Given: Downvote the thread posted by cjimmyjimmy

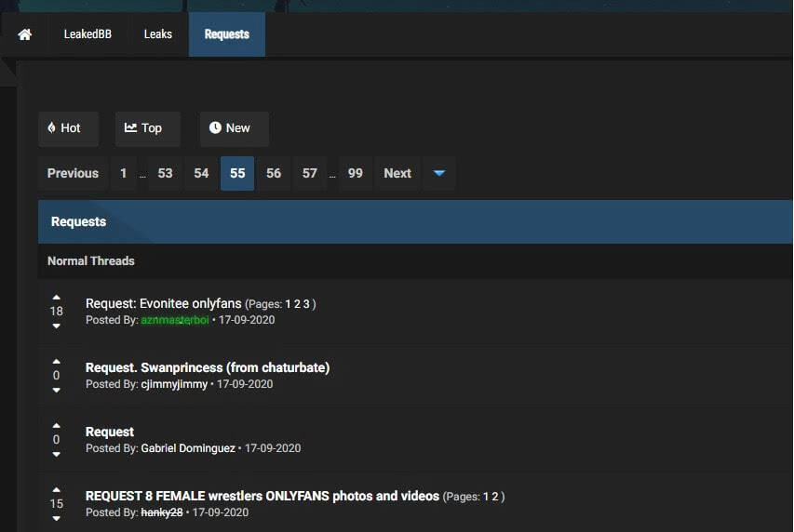Looking at the screenshot, I should tap(56, 391).
